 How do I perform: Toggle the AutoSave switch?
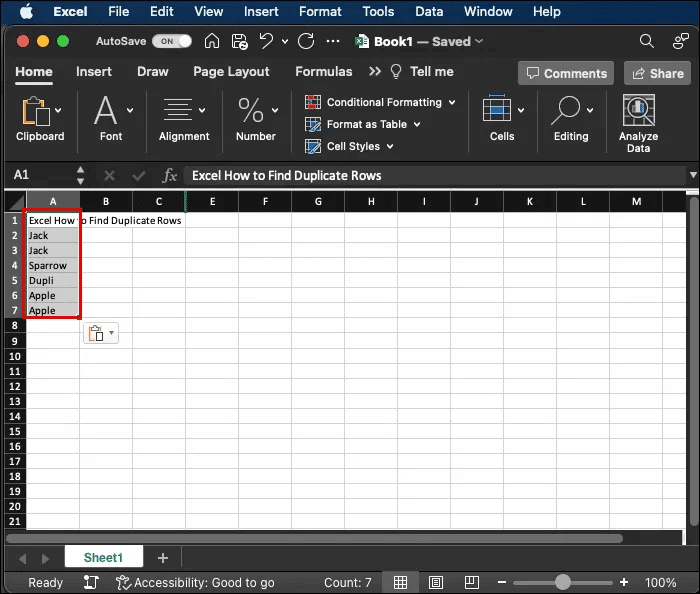(171, 42)
